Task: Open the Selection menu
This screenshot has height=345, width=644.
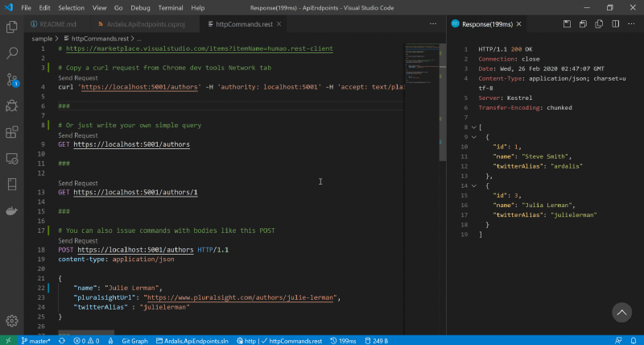Action: [x=71, y=8]
